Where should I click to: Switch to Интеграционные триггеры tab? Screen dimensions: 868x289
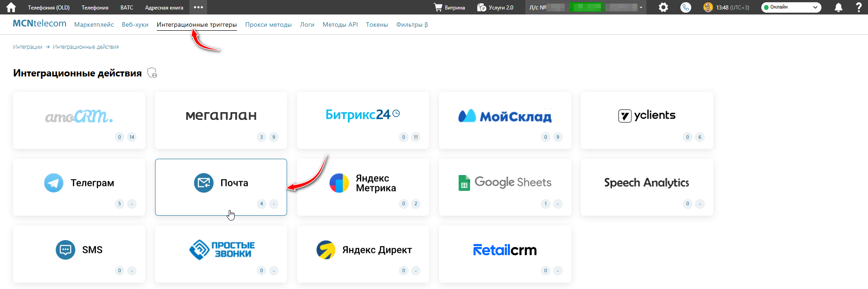[197, 24]
